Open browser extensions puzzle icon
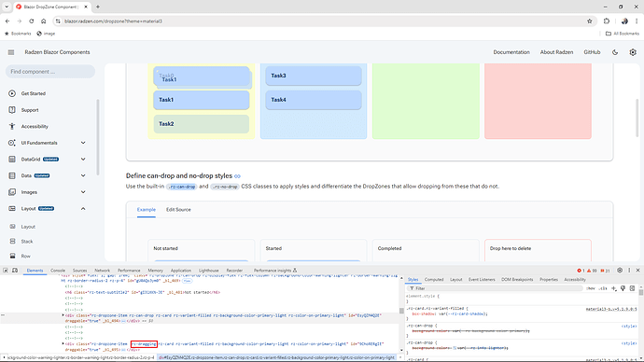Screen dimensions: 644x362 pyautogui.click(x=607, y=21)
